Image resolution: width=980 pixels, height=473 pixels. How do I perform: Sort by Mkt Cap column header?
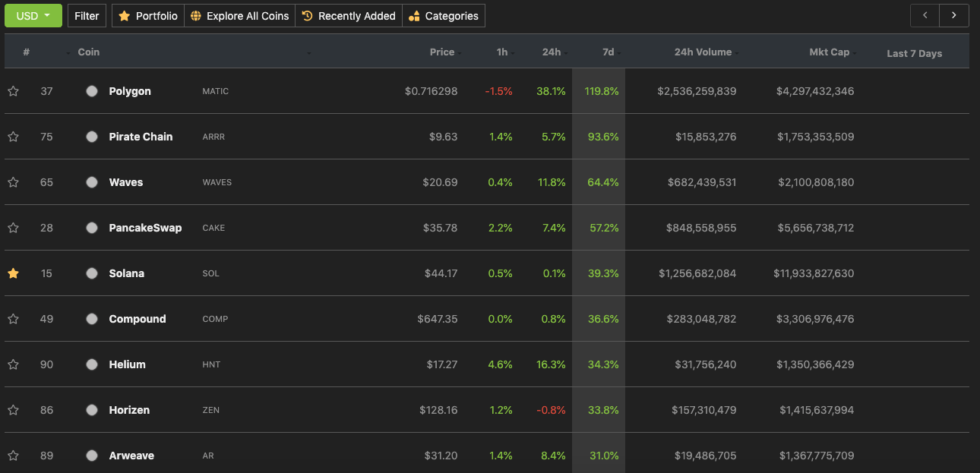point(830,52)
